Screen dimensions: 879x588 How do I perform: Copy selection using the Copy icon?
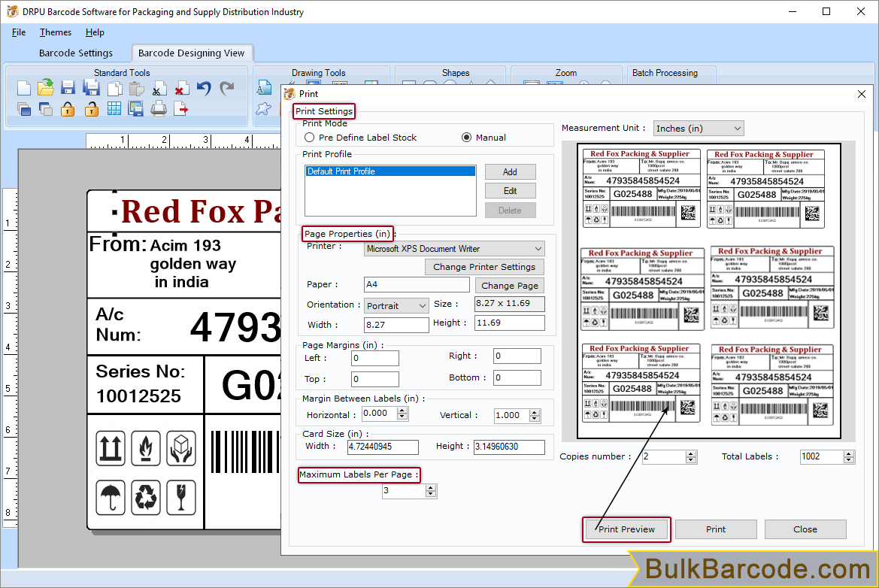[x=114, y=89]
